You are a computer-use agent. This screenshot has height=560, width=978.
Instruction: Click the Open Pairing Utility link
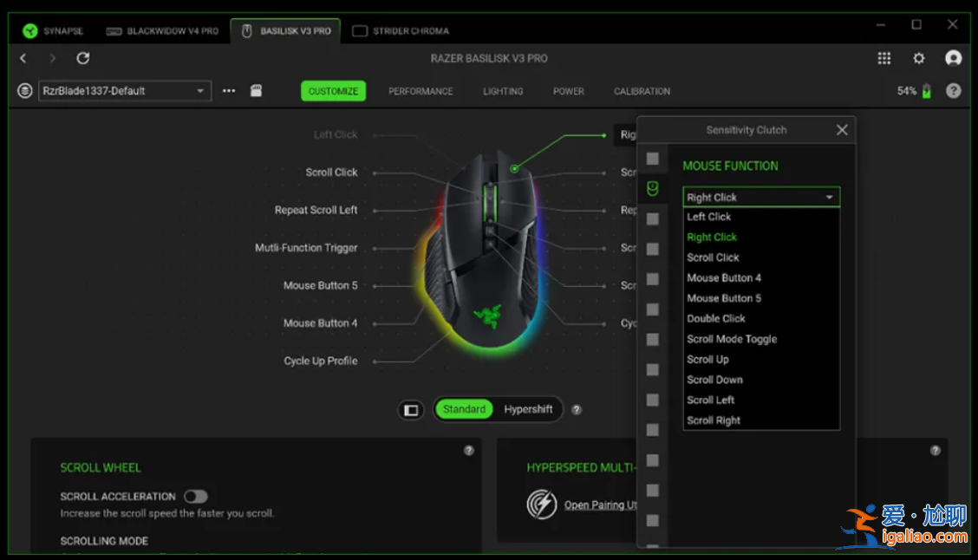(600, 505)
